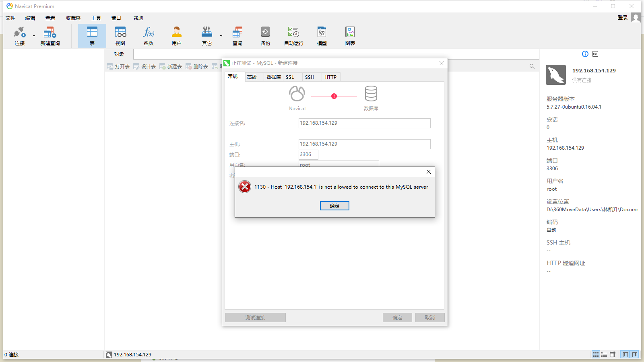The width and height of the screenshot is (644, 362).
Task: Click the 打开表 open table button
Action: pyautogui.click(x=118, y=67)
